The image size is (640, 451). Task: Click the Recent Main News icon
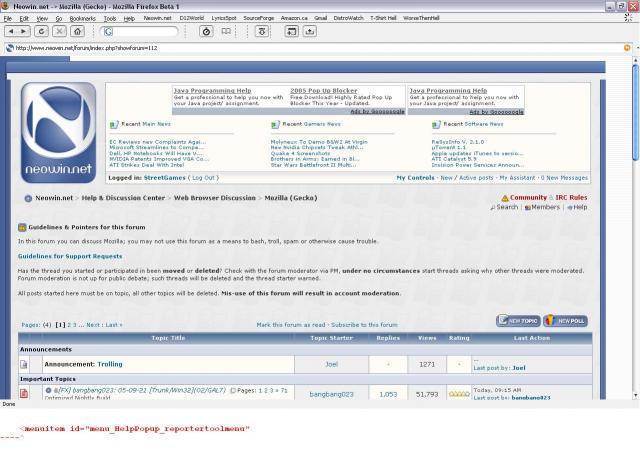tap(114, 124)
